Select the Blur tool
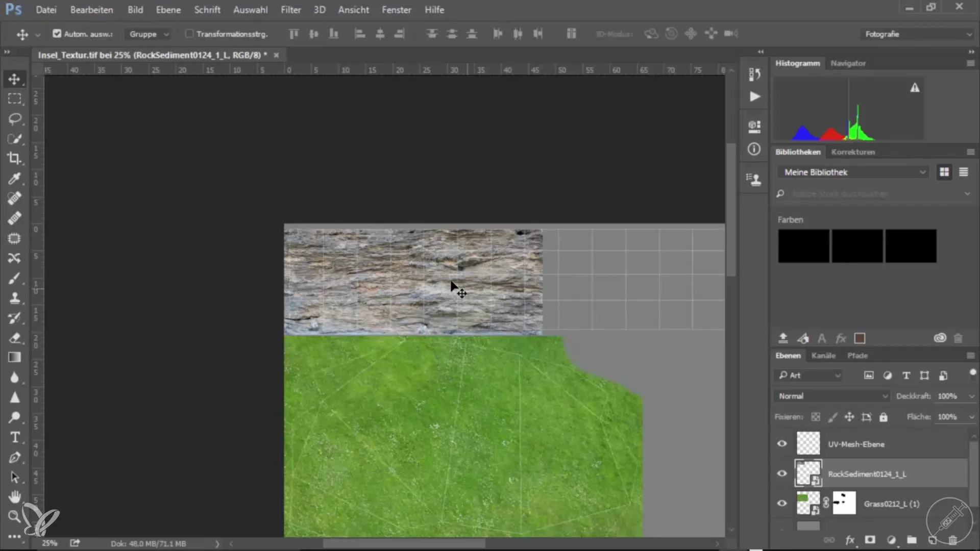This screenshot has height=551, width=980. click(x=14, y=378)
